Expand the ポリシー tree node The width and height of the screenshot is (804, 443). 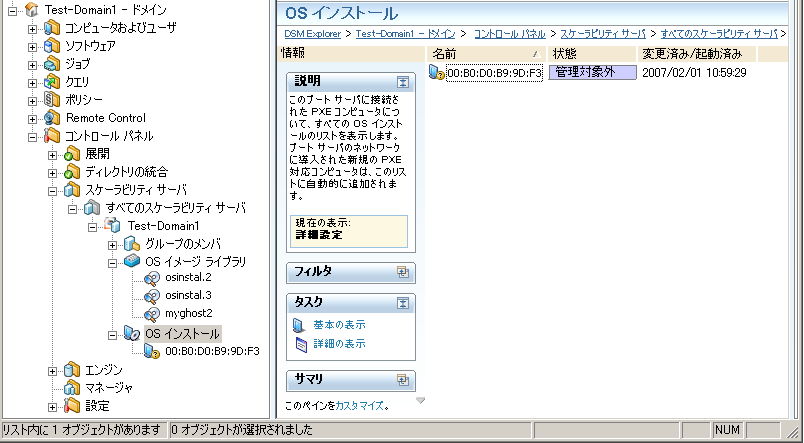[32, 101]
